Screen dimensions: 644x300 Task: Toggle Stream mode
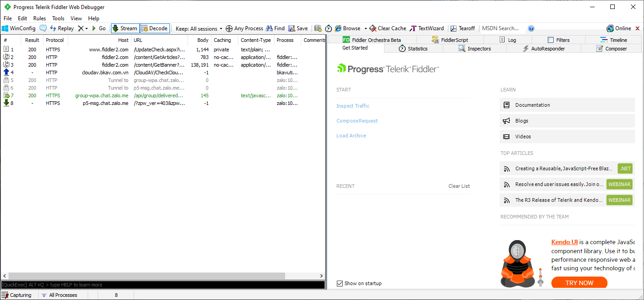click(125, 28)
